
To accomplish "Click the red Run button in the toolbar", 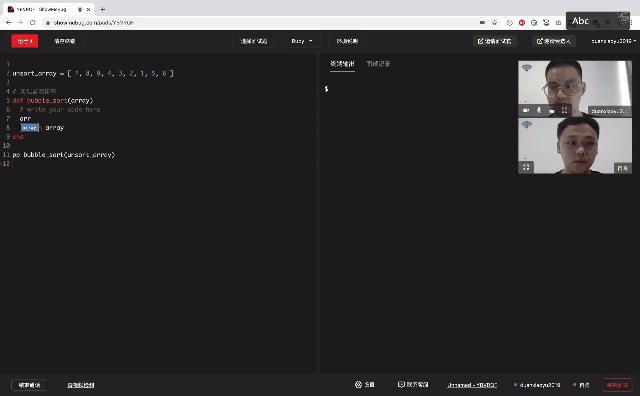I will tap(24, 41).
